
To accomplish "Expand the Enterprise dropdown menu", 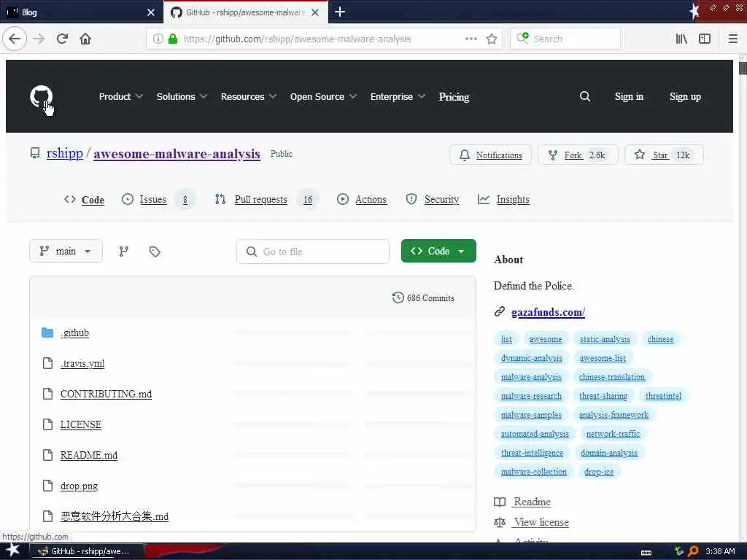I will pyautogui.click(x=398, y=97).
